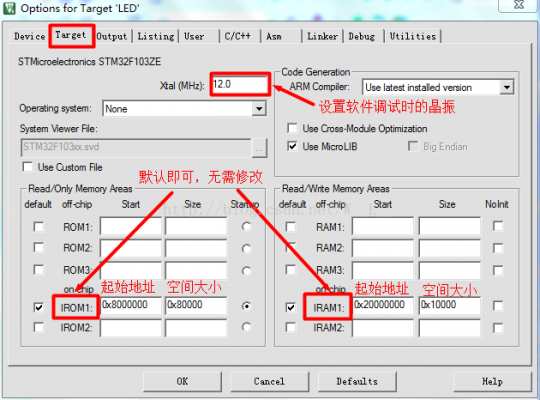Open the Help button

coord(492,381)
